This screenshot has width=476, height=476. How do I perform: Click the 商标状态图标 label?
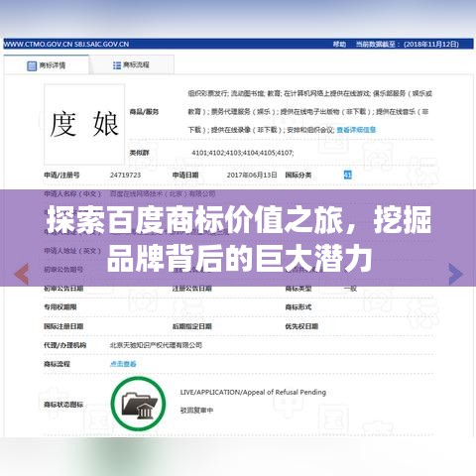[x=63, y=405]
